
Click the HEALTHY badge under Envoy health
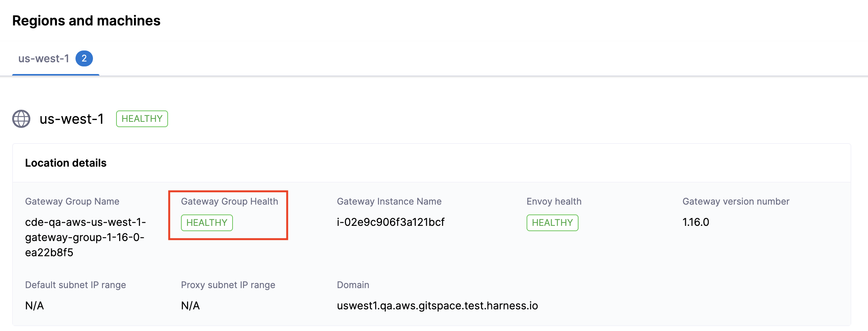pyautogui.click(x=552, y=223)
